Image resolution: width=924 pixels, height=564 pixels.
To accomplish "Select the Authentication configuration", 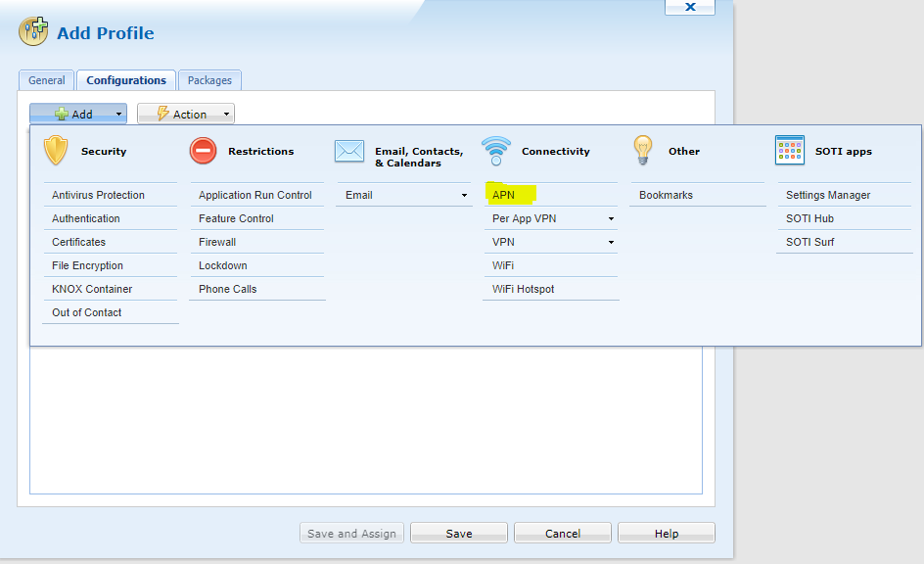I will click(111, 218).
